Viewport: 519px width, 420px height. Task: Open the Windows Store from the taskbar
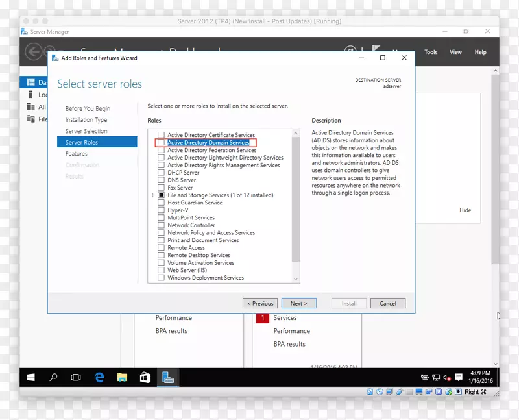click(144, 377)
